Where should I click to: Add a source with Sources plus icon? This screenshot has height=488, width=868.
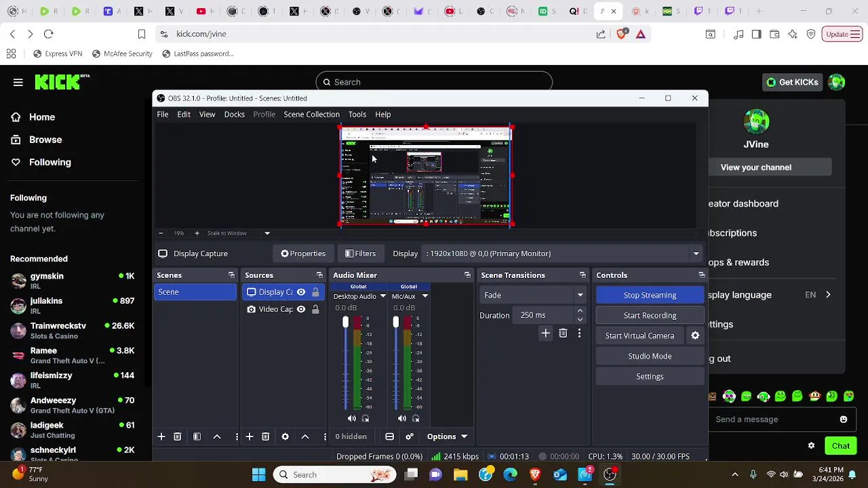[250, 436]
